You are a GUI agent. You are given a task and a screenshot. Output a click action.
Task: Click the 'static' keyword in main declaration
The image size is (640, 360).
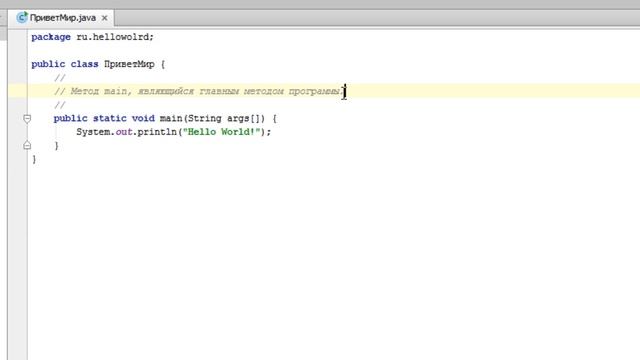(x=109, y=118)
